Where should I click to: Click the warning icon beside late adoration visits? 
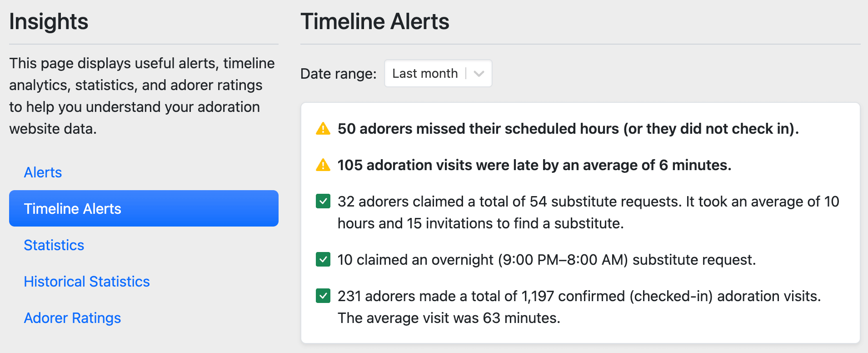coord(323,165)
